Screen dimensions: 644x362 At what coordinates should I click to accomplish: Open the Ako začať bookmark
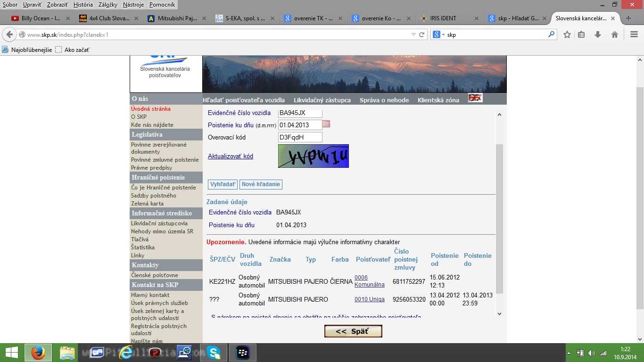coord(72,49)
